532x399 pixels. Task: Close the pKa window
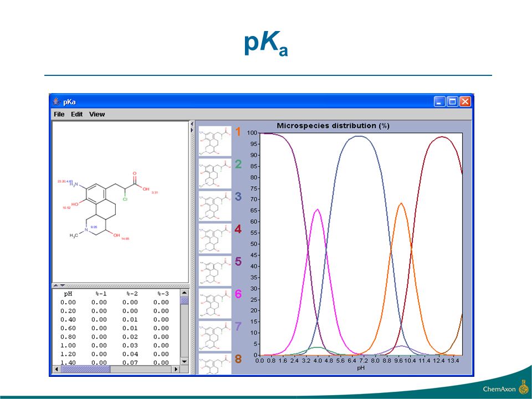pos(465,101)
